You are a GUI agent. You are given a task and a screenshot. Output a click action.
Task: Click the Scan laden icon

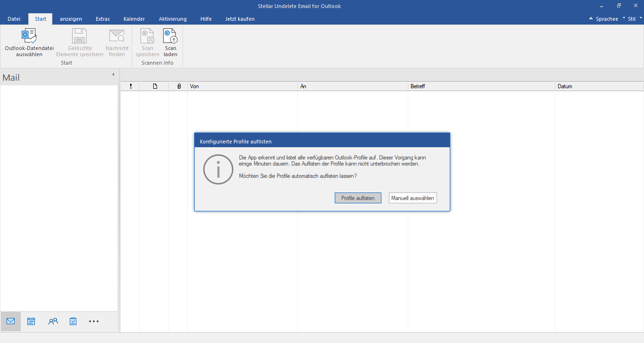[170, 36]
